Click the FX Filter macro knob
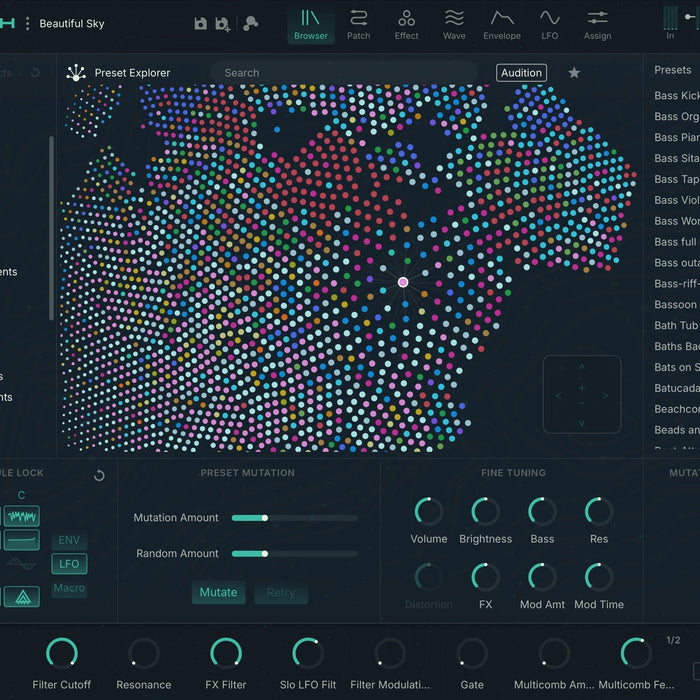The height and width of the screenshot is (700, 700). 226,654
